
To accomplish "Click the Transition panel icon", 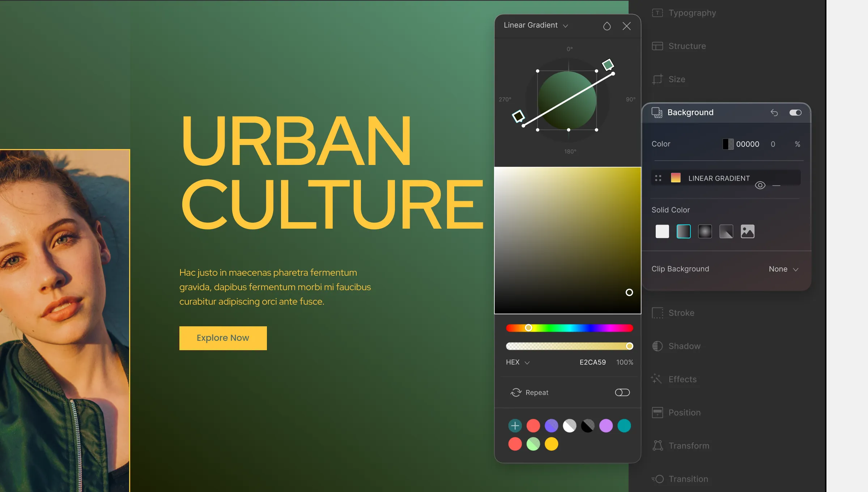I will point(658,479).
